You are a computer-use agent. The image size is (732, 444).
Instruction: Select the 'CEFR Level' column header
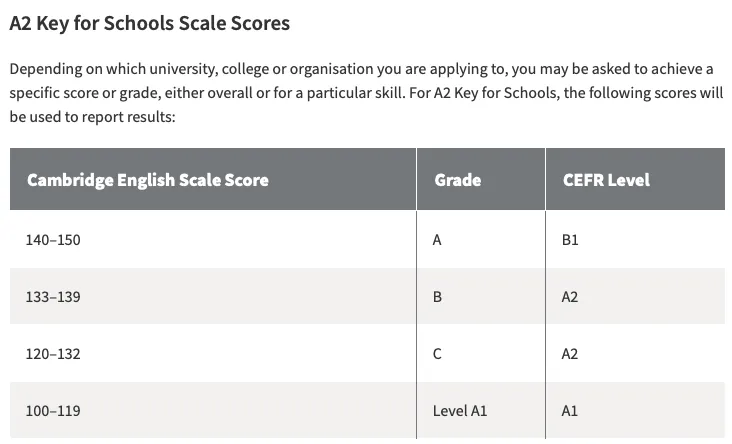606,180
